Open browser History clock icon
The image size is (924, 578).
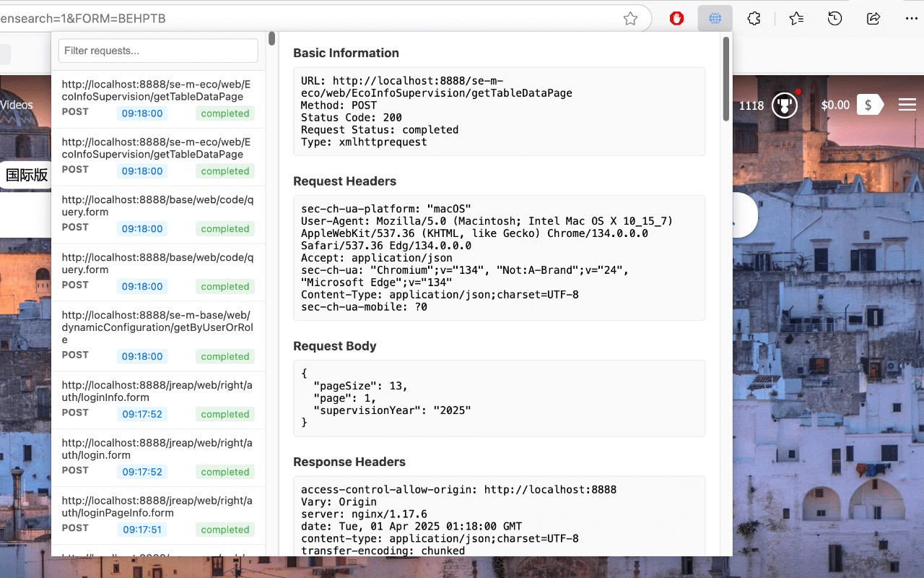point(834,19)
